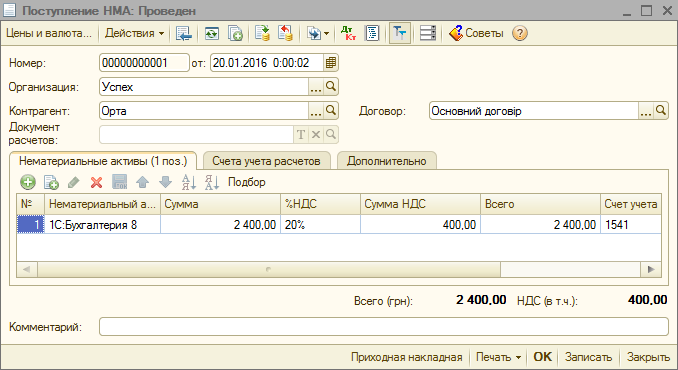Open the Действия dropdown menu
This screenshot has width=678, height=370.
pos(134,33)
